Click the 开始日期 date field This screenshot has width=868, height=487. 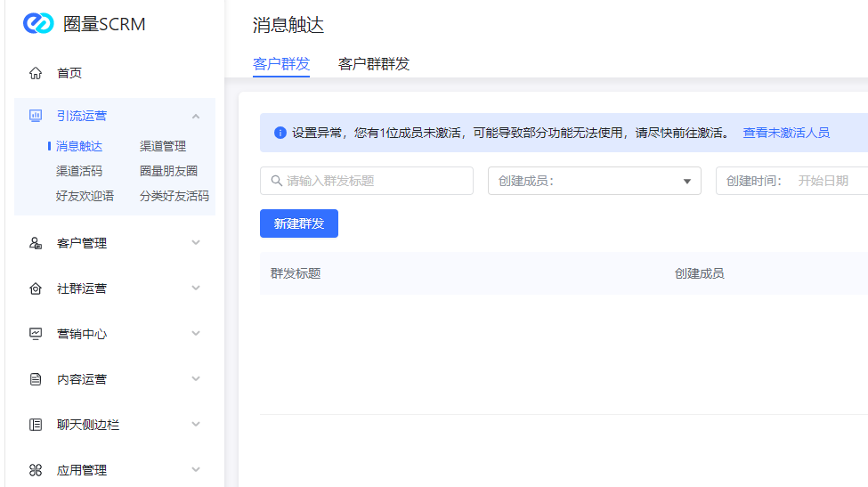[x=823, y=181]
